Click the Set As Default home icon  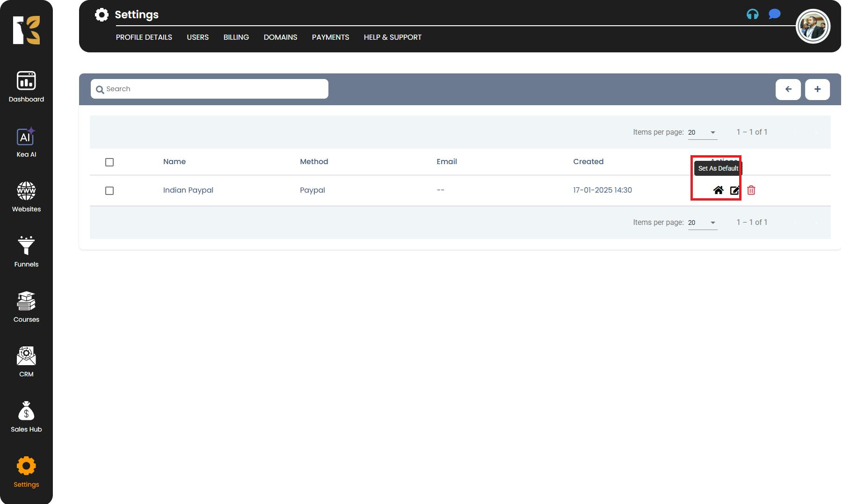[x=718, y=190]
